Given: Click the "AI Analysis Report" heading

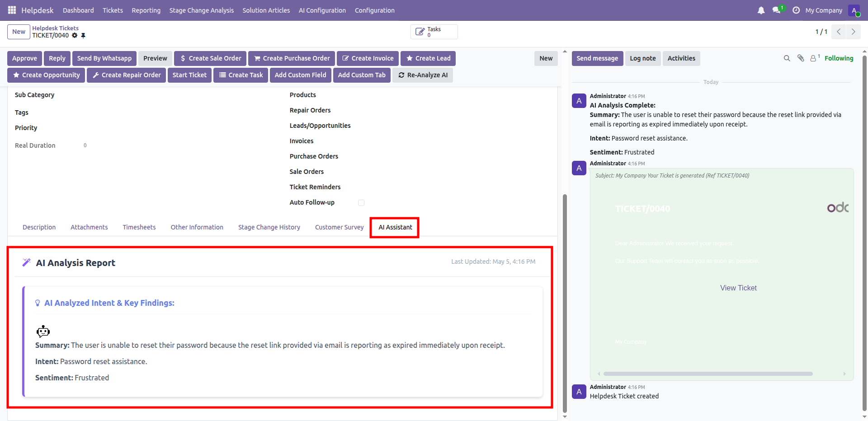Looking at the screenshot, I should (75, 263).
